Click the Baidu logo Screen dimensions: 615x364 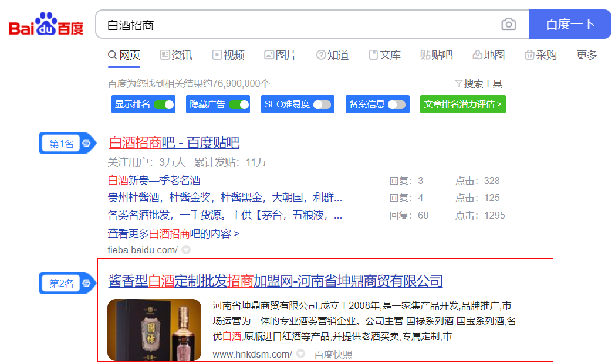point(46,24)
